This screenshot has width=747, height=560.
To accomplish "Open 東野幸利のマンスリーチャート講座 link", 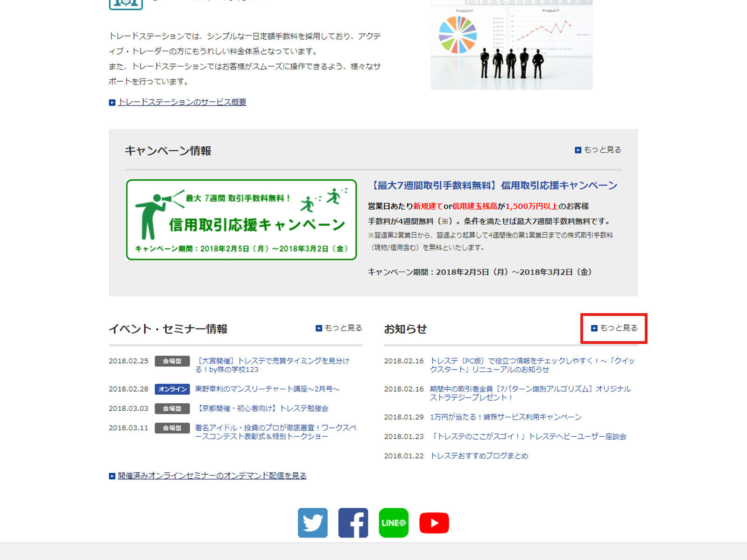I will point(267,389).
